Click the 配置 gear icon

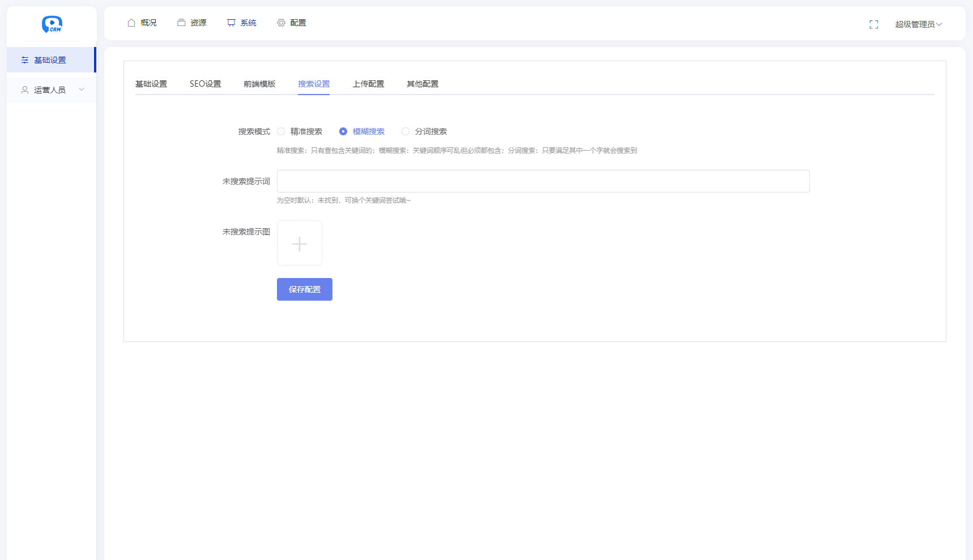tap(280, 22)
